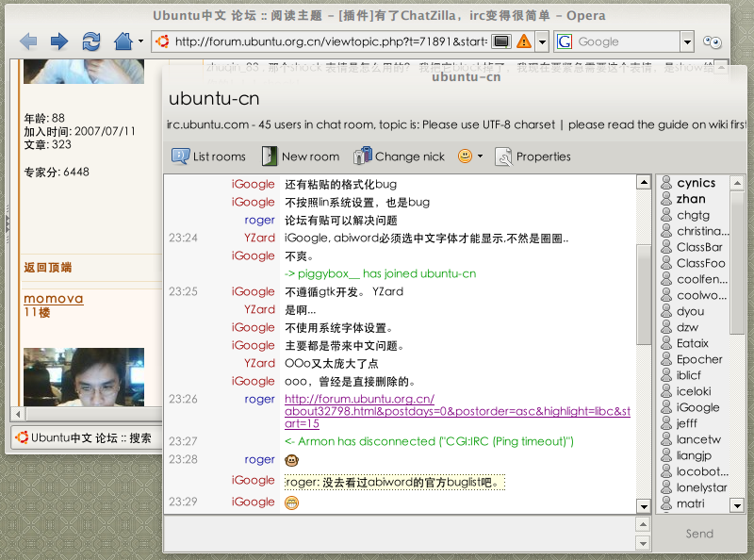
Task: Go back with Opera's back arrow
Action: click(29, 41)
